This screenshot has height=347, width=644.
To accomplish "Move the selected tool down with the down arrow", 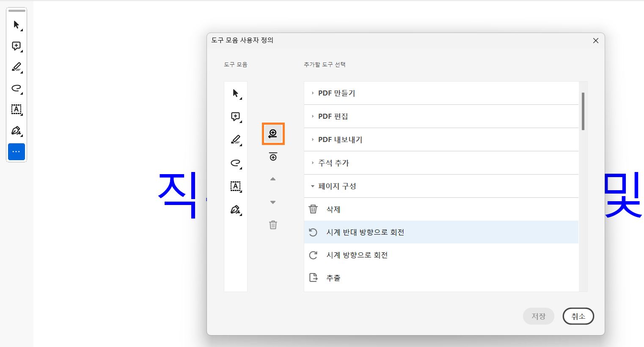I will (x=273, y=202).
